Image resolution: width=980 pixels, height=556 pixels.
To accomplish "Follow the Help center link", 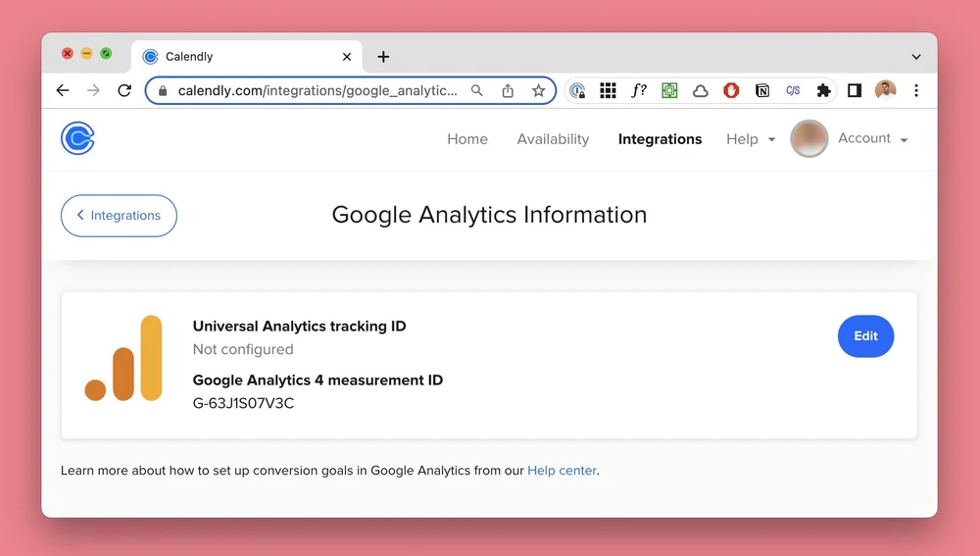I will click(562, 471).
